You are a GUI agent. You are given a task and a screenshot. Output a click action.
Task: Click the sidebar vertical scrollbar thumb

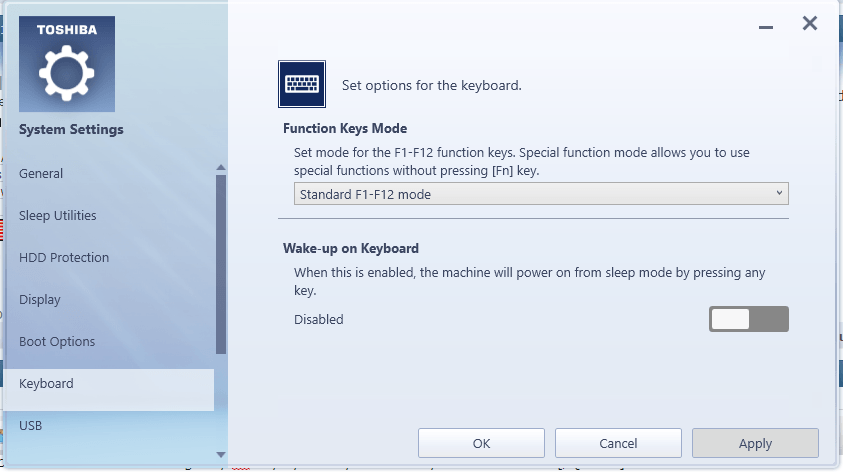[x=221, y=265]
